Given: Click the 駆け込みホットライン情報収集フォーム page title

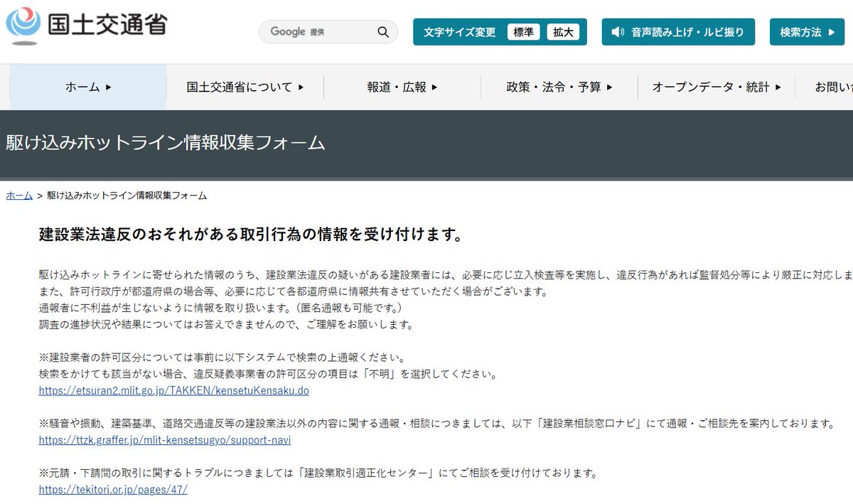Looking at the screenshot, I should [x=166, y=143].
